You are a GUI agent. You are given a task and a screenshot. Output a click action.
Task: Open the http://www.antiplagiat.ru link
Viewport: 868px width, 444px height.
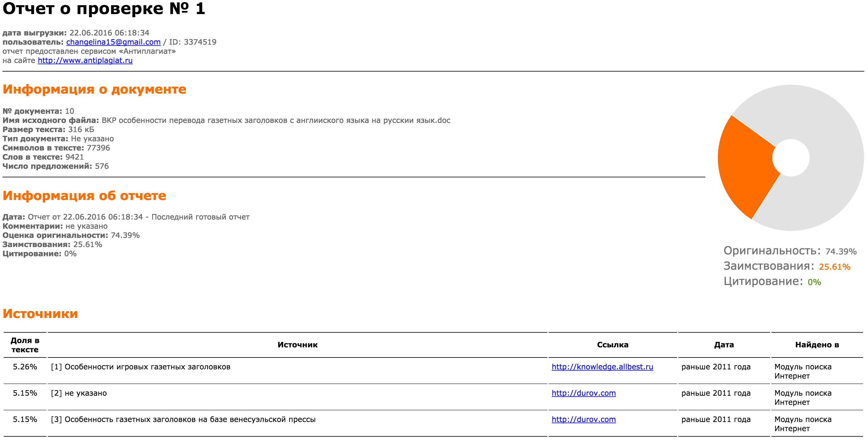85,60
